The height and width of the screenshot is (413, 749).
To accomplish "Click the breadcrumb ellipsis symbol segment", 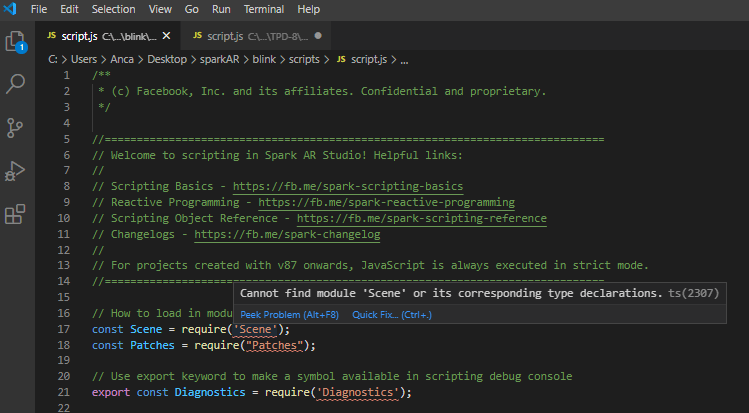I will point(404,60).
